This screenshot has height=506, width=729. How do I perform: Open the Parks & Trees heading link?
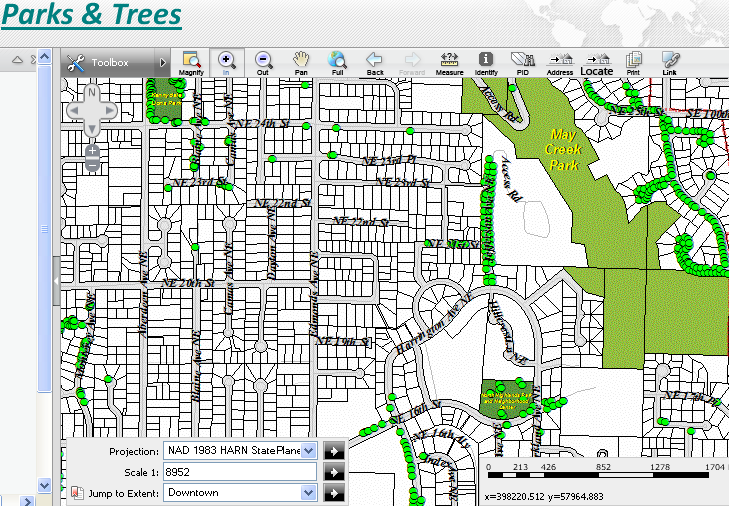coord(91,16)
